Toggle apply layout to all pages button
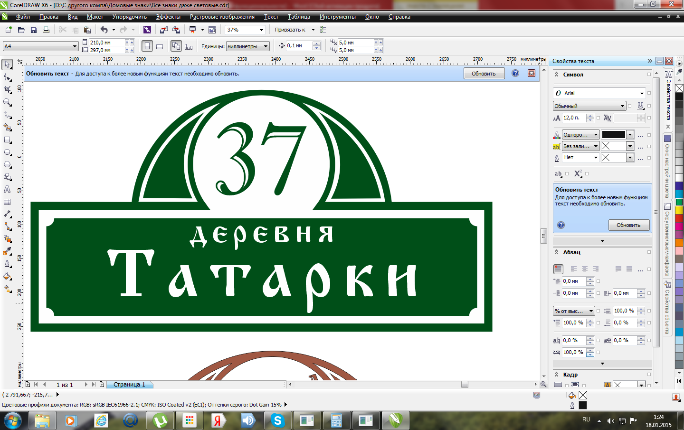Image resolution: width=684 pixels, height=430 pixels. (x=176, y=46)
